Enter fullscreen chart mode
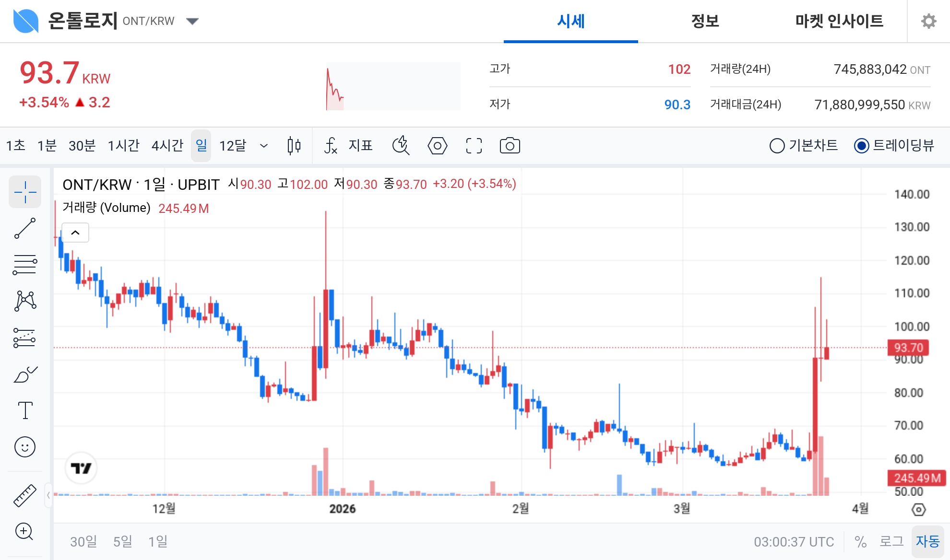 click(473, 146)
